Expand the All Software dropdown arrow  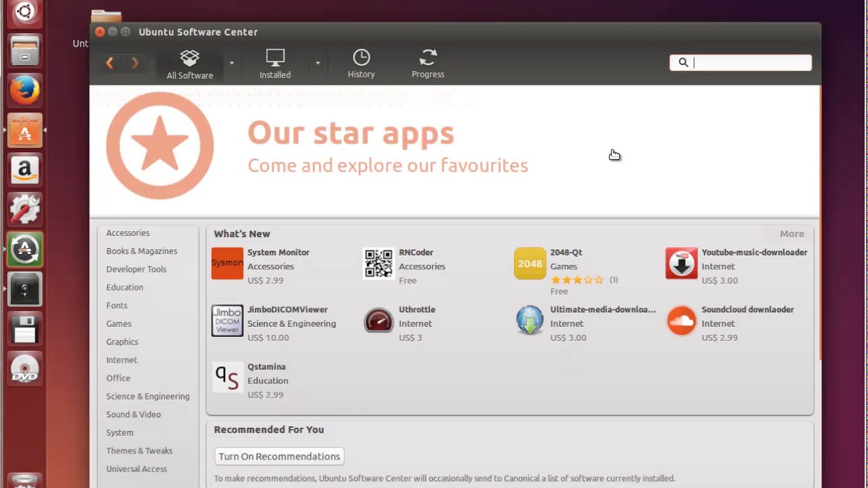click(231, 63)
